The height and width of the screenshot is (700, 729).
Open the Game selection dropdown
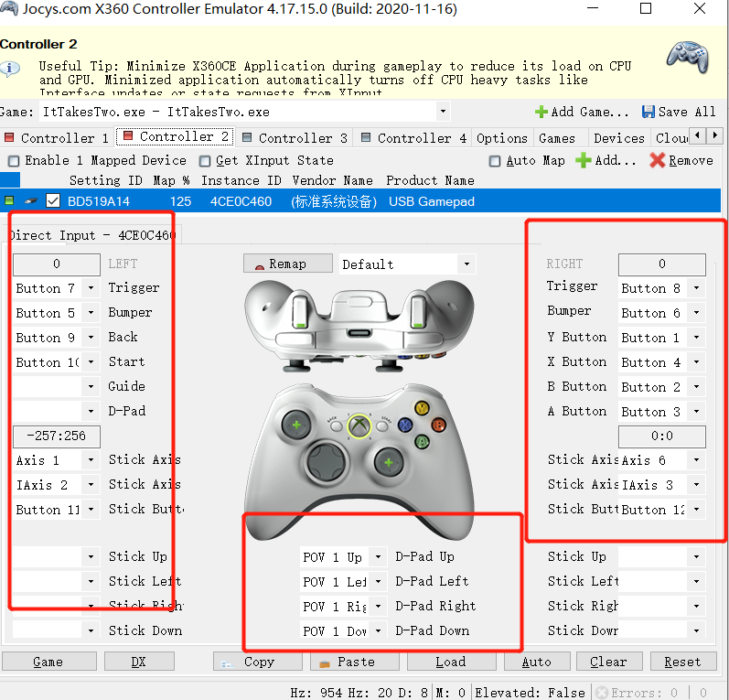[443, 111]
